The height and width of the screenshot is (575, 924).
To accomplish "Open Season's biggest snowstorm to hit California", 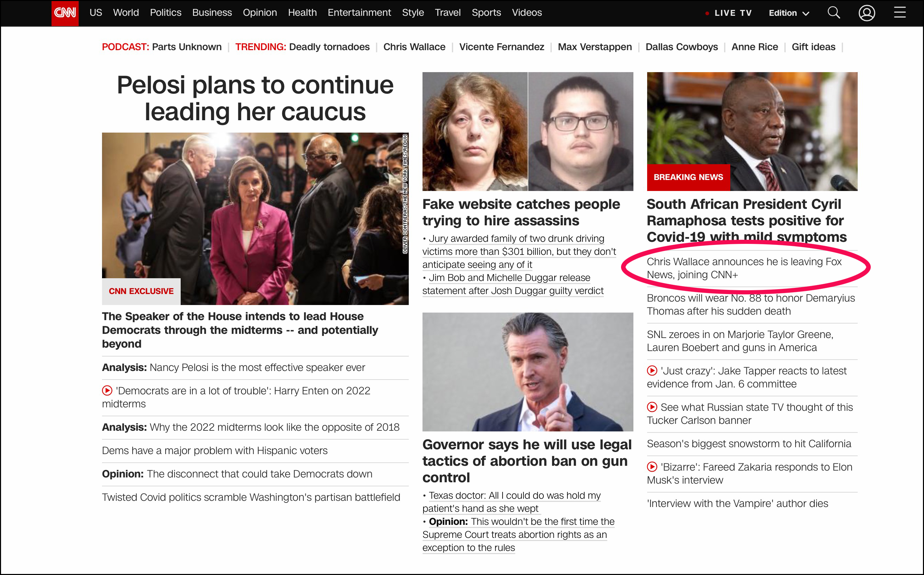I will (749, 443).
